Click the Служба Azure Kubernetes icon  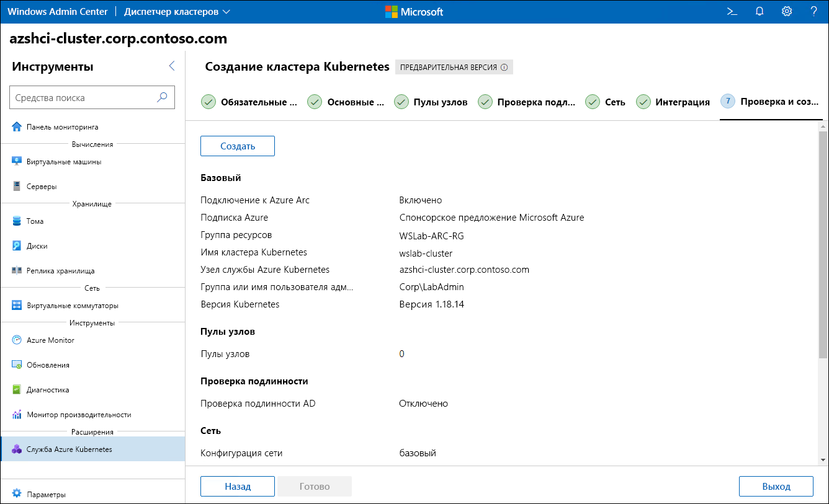pos(17,449)
